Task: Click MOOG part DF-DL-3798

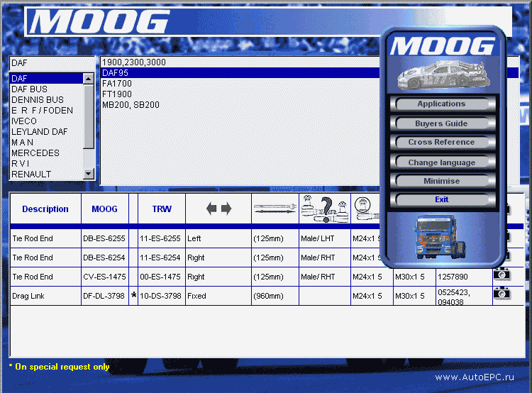Action: coord(105,296)
